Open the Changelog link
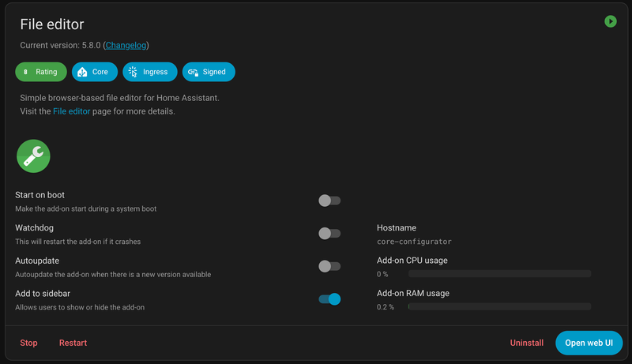The width and height of the screenshot is (632, 364). coord(126,45)
